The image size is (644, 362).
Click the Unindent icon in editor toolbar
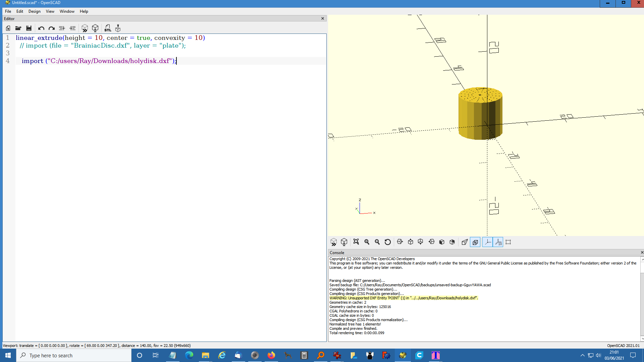pos(62,28)
